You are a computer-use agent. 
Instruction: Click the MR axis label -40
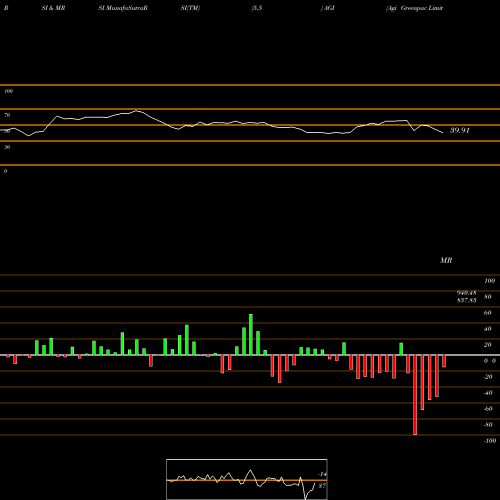pyautogui.click(x=488, y=393)
